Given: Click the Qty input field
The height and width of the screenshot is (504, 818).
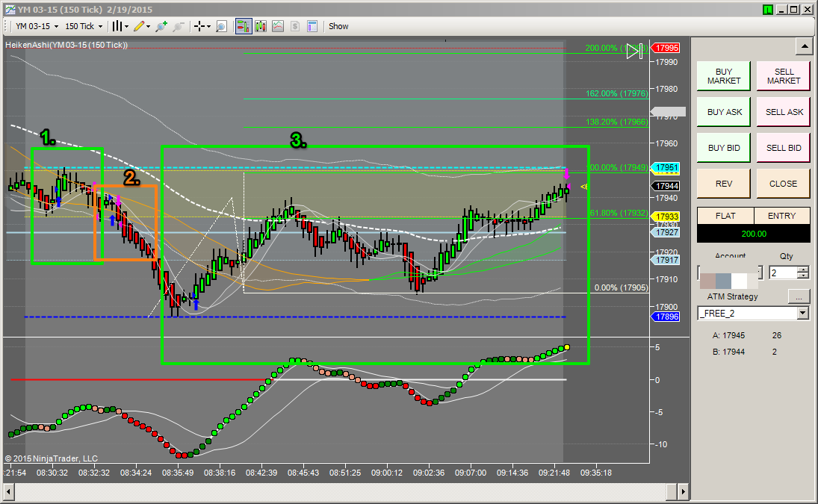Looking at the screenshot, I should point(784,273).
